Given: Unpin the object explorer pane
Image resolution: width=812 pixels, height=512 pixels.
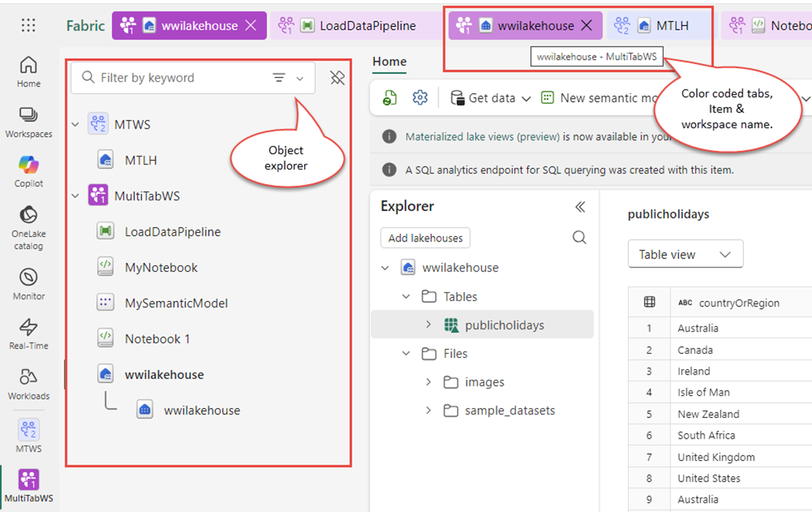Looking at the screenshot, I should 337,78.
